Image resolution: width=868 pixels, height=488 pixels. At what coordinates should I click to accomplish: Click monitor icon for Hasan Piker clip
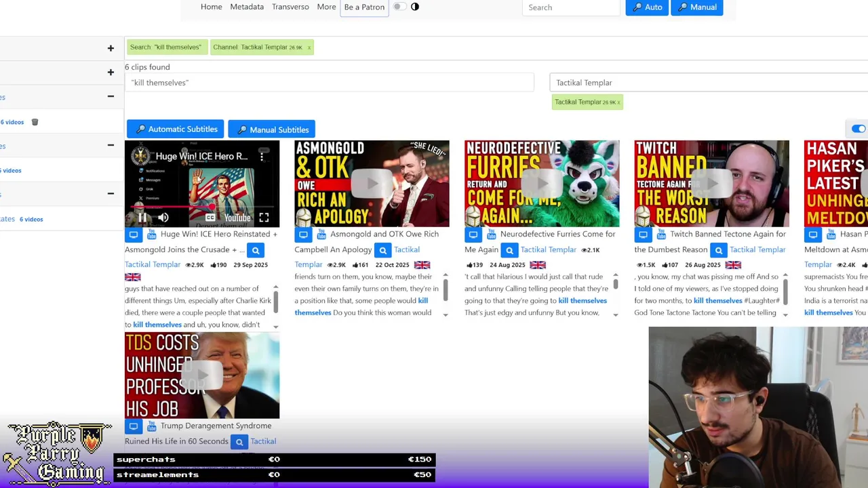[x=812, y=235]
